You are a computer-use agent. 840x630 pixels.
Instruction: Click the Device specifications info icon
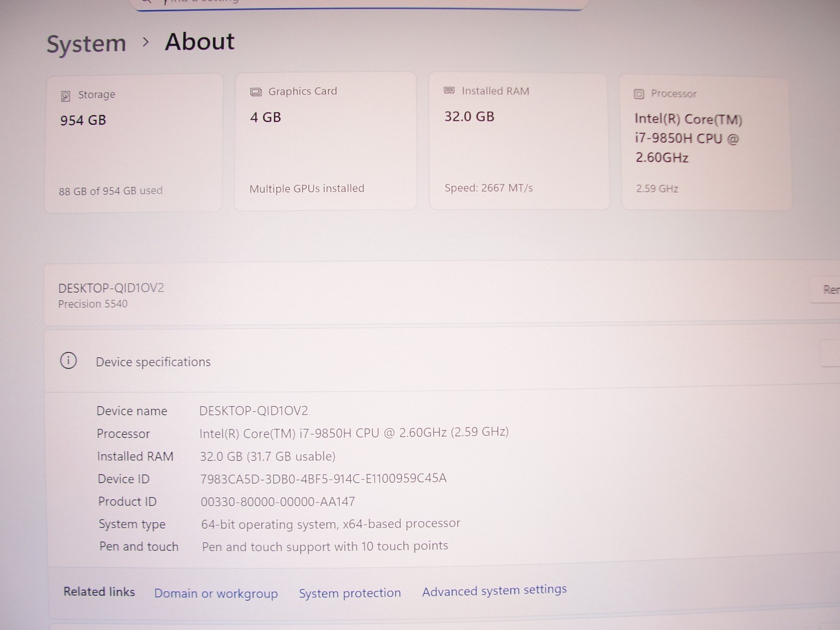[68, 361]
